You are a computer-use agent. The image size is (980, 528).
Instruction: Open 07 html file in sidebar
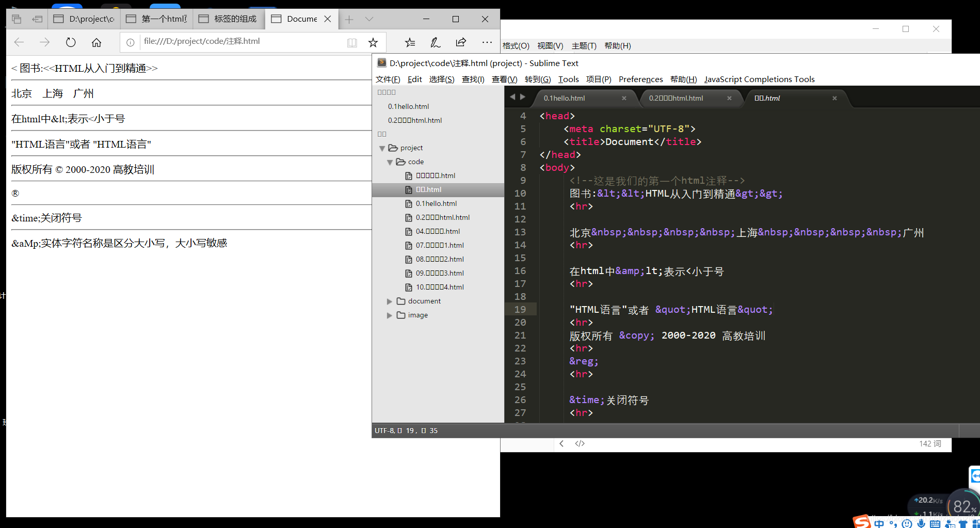point(440,245)
